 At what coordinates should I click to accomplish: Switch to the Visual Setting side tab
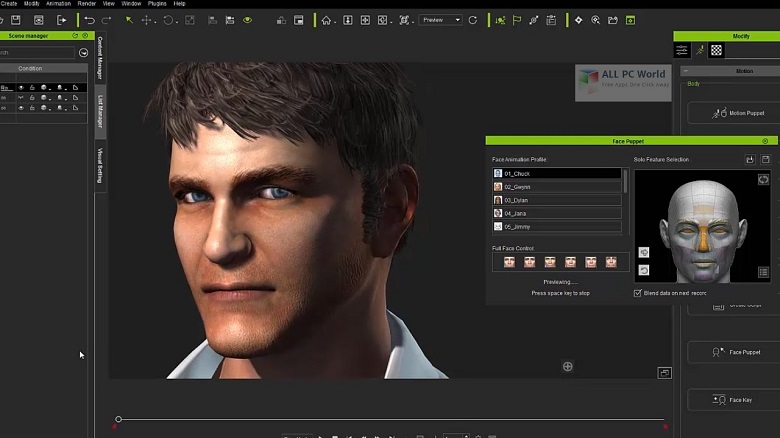point(100,165)
